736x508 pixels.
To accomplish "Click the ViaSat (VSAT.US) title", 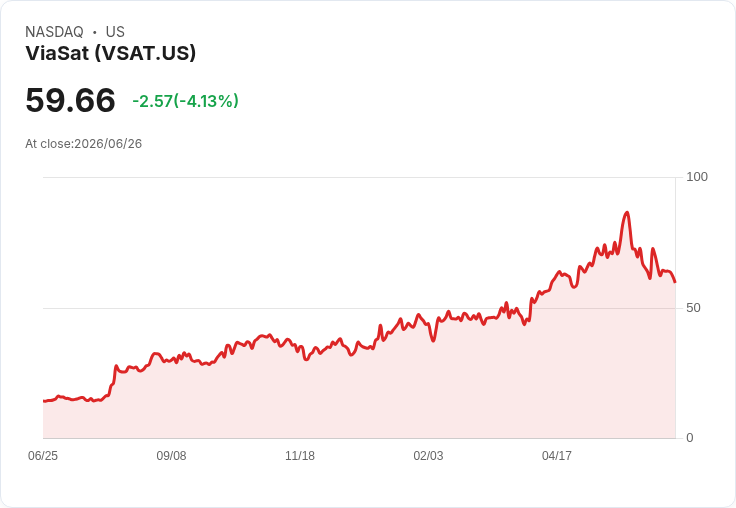I will 110,53.
